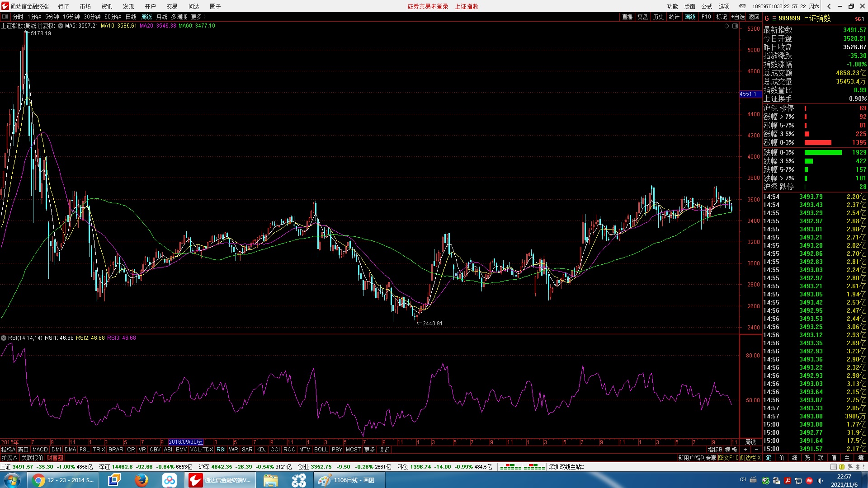
Task: Switch to the 30分钟 period
Action: [x=92, y=17]
